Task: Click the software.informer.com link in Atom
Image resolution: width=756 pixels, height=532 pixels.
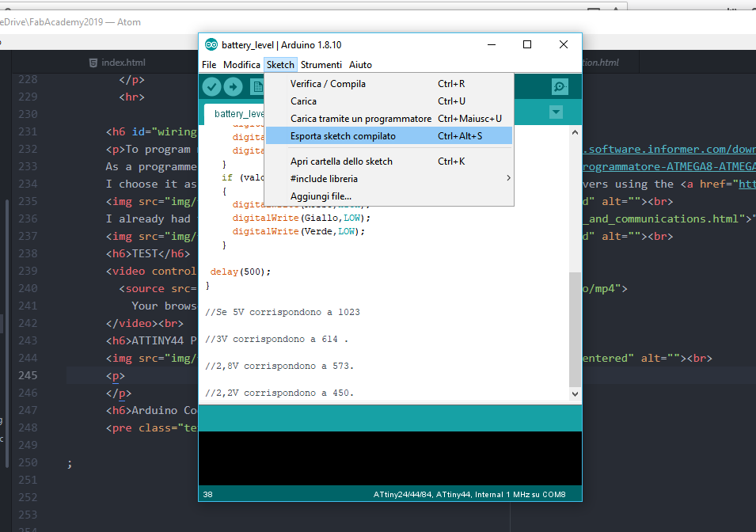Action: pos(669,149)
